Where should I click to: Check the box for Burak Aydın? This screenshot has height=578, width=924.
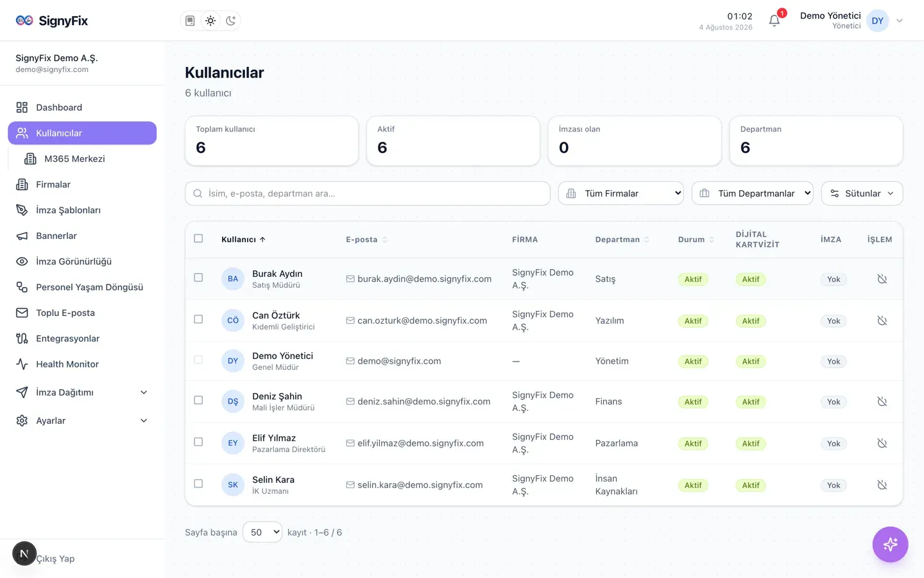(198, 277)
